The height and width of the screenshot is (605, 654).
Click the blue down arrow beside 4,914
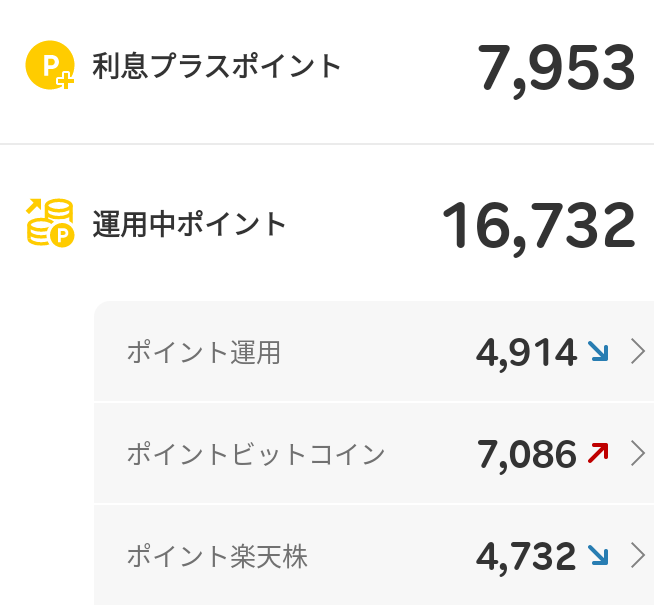click(598, 351)
